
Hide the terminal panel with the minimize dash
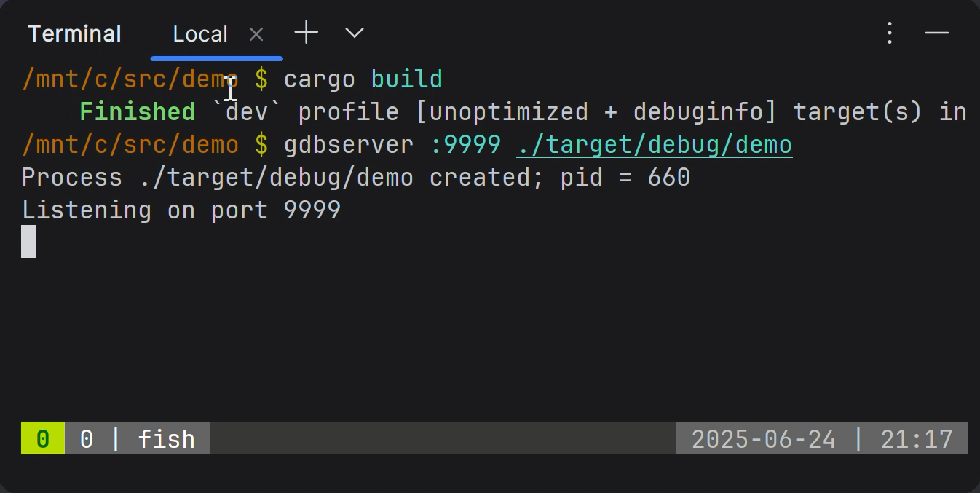937,33
